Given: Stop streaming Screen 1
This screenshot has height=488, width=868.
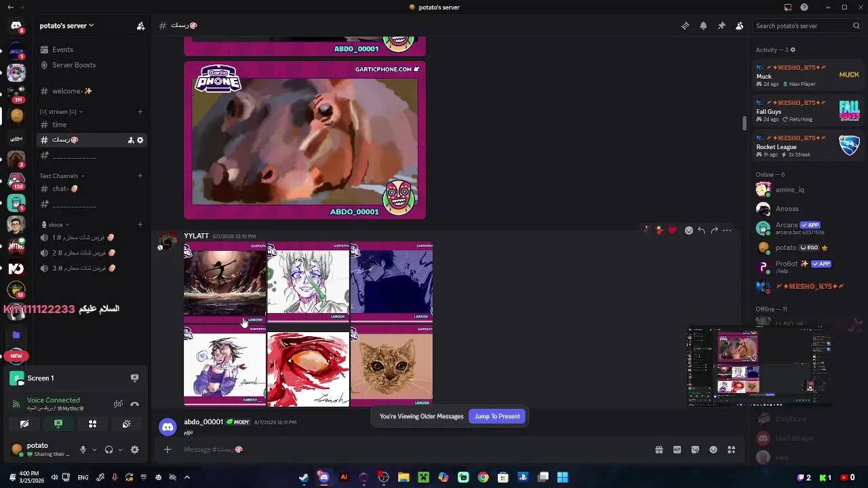Looking at the screenshot, I should 134,378.
